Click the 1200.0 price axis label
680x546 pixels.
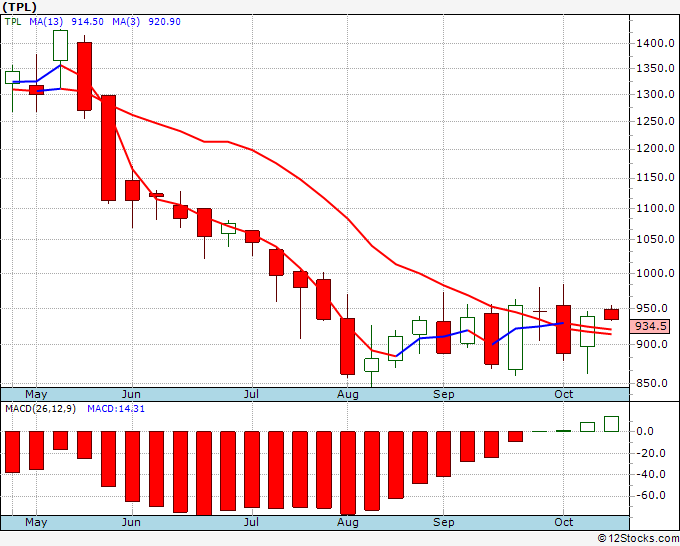(655, 148)
